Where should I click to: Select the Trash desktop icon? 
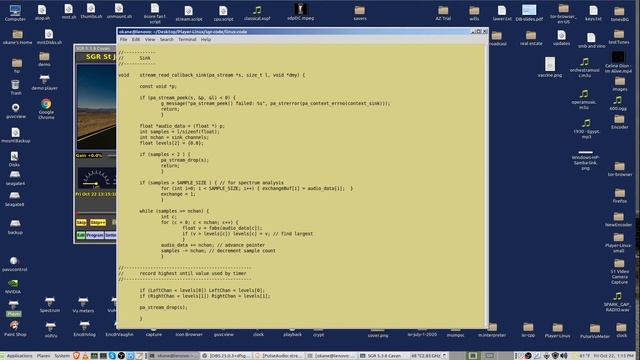pos(16,87)
